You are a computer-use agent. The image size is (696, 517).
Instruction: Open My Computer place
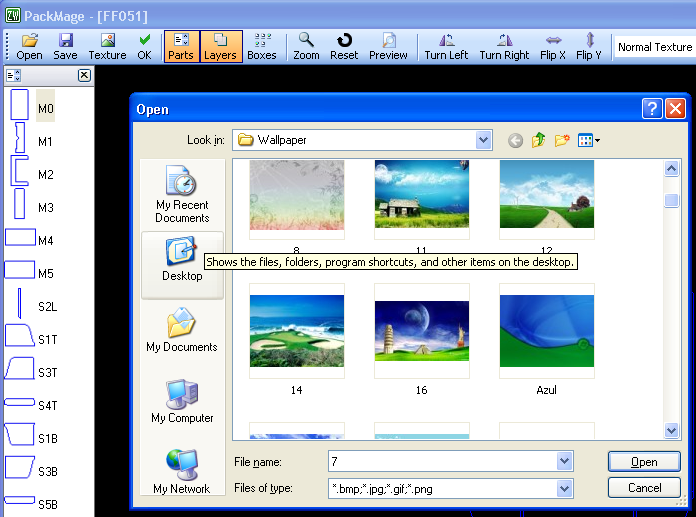click(x=182, y=401)
